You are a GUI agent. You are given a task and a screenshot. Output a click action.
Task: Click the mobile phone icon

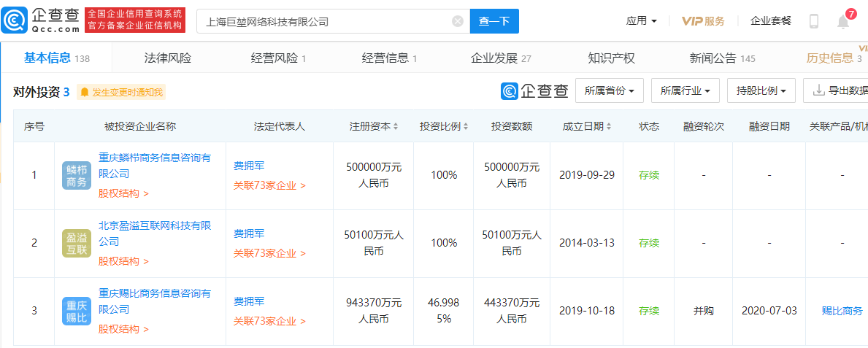coord(814,21)
